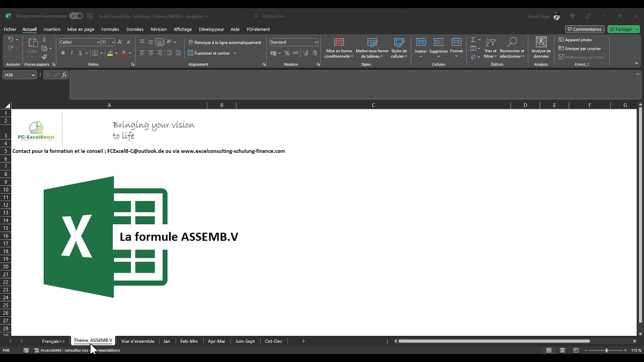Apply italic formatting with I button
The height and width of the screenshot is (362, 644).
click(x=71, y=53)
